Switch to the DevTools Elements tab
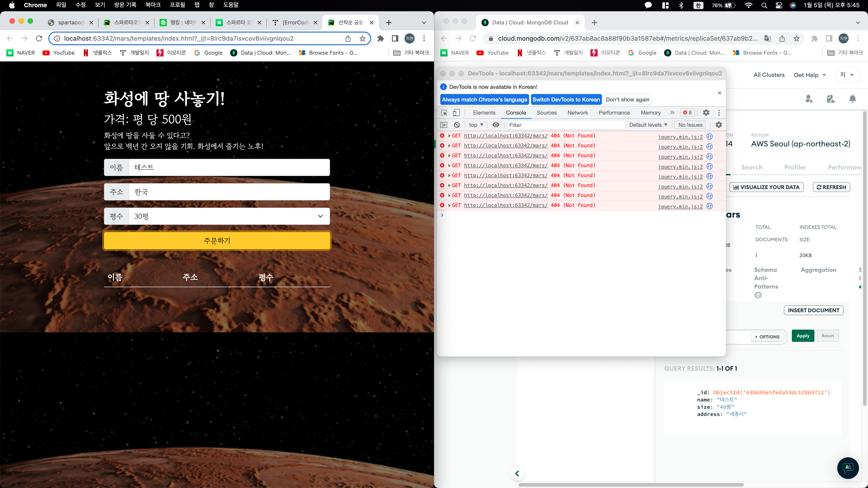This screenshot has height=488, width=868. (484, 113)
